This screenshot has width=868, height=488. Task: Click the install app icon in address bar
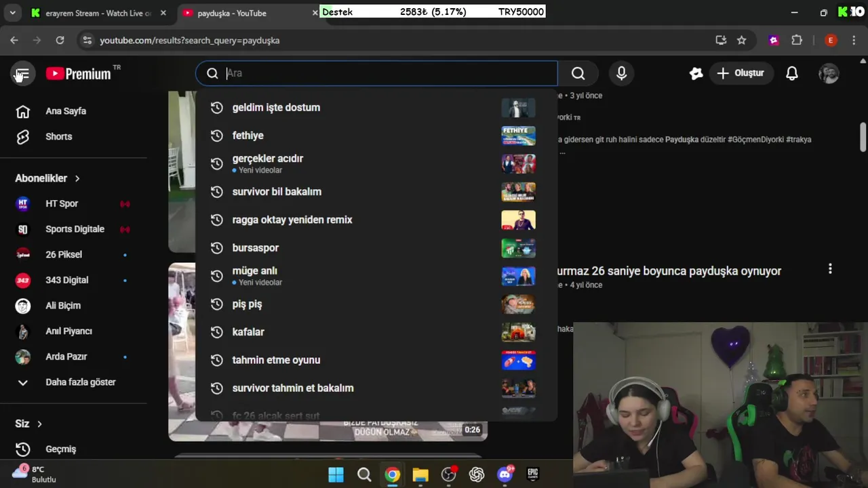pos(721,40)
